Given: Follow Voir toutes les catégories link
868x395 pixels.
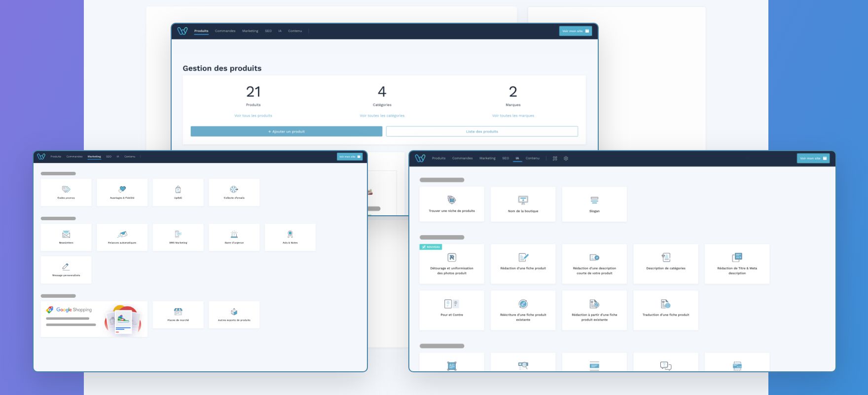Looking at the screenshot, I should pos(382,116).
